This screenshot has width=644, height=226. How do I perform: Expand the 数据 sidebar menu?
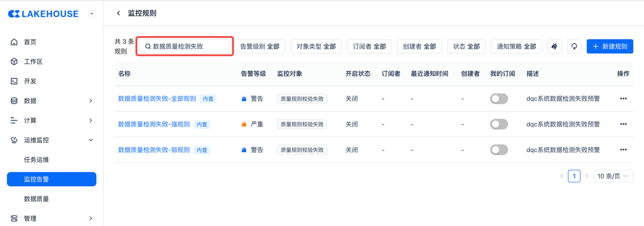51,101
